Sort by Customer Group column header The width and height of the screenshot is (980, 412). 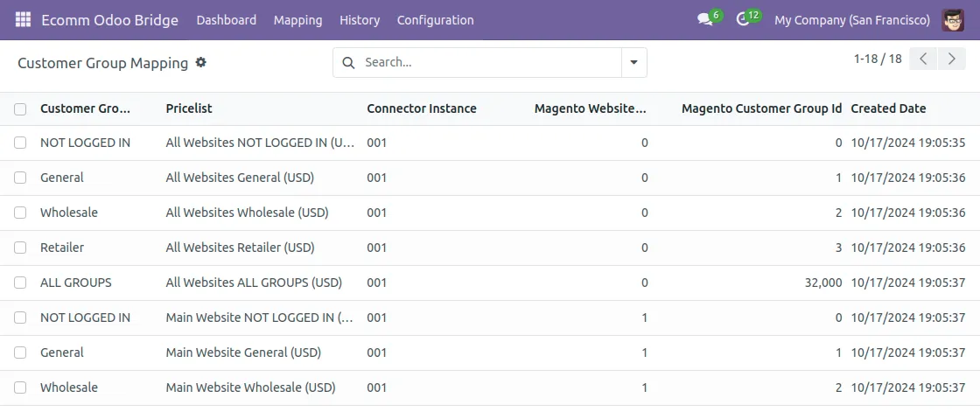point(86,108)
